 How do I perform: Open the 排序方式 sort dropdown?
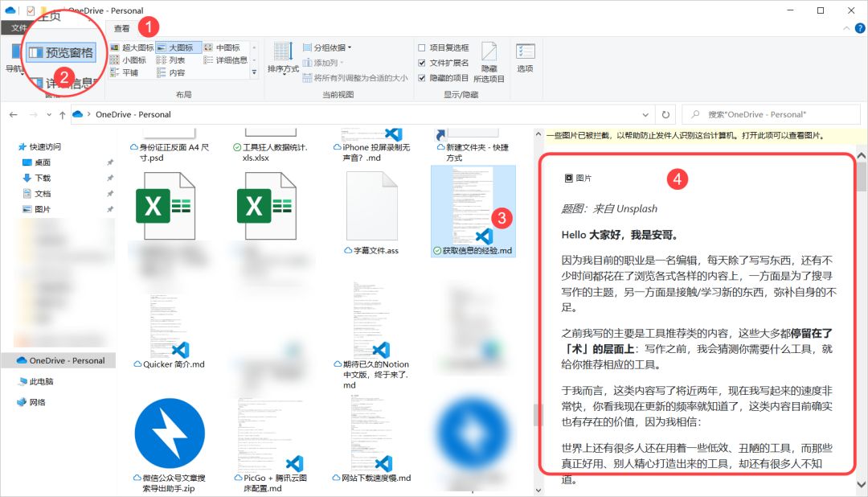pyautogui.click(x=283, y=58)
